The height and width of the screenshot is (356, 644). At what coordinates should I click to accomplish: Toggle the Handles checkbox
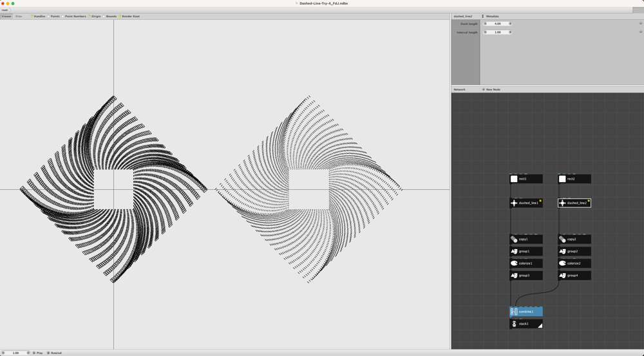(x=31, y=17)
